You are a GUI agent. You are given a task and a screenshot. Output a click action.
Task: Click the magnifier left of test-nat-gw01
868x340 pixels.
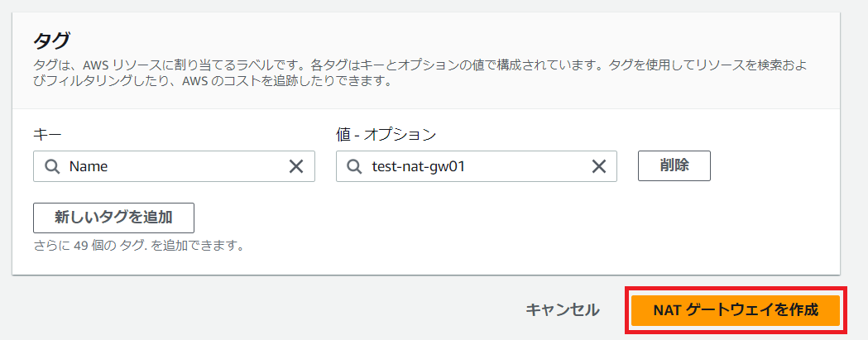(354, 166)
